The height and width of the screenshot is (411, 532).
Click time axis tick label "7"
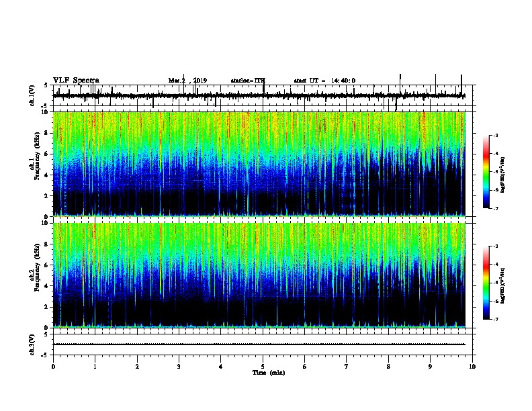[x=347, y=367]
